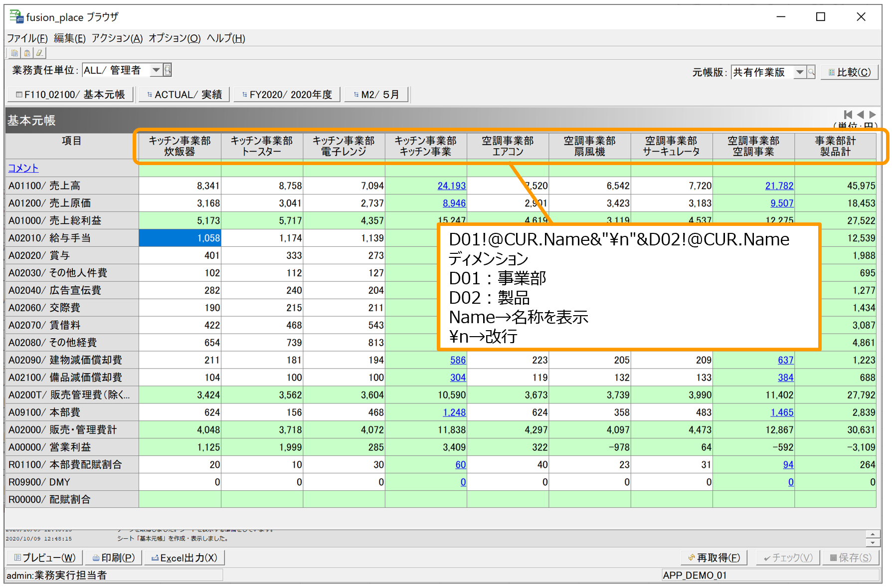Open the 1,248 link in 本部費 row

[454, 412]
